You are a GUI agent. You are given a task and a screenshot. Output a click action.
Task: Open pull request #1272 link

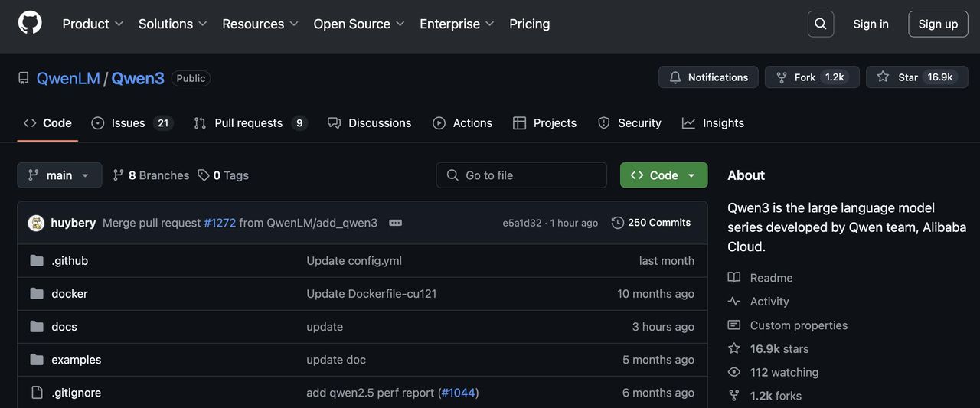220,223
